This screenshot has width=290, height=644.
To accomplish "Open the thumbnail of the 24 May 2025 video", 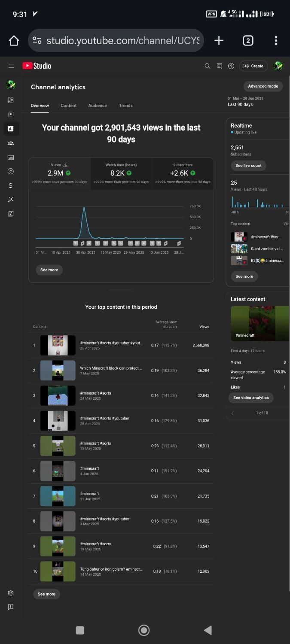I will tap(58, 395).
